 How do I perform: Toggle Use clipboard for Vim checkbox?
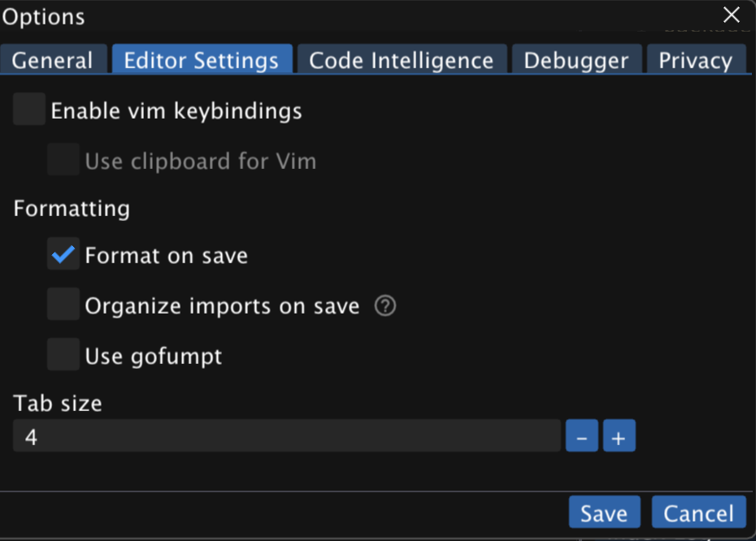(x=63, y=160)
